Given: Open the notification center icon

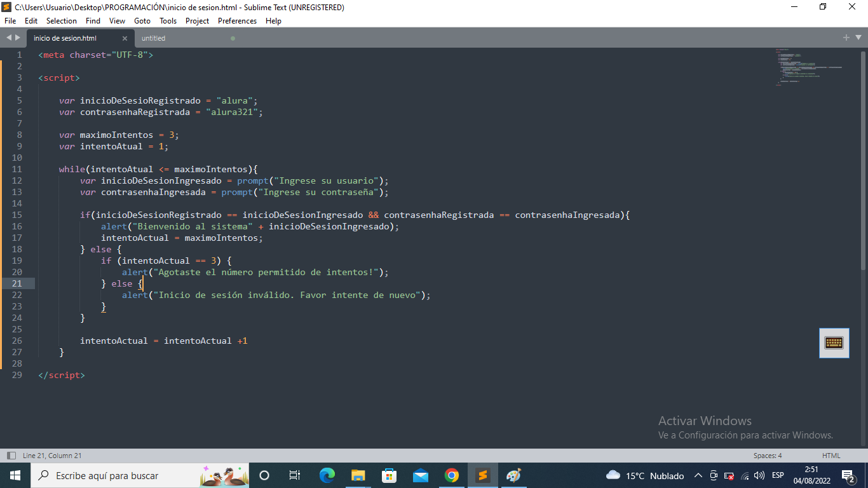Looking at the screenshot, I should [848, 475].
